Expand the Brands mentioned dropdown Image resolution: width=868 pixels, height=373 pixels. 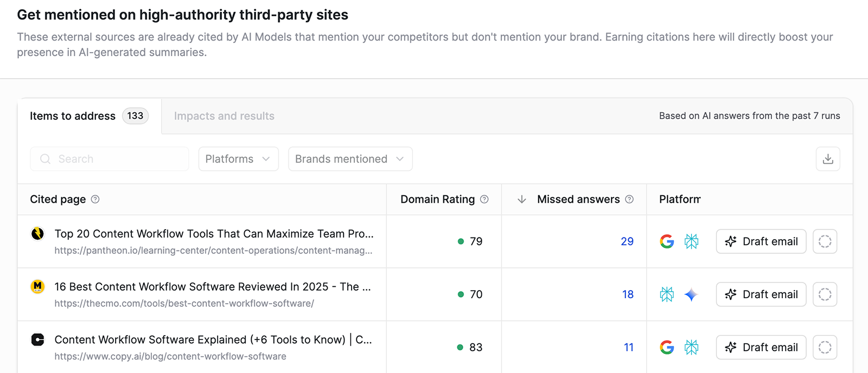350,159
